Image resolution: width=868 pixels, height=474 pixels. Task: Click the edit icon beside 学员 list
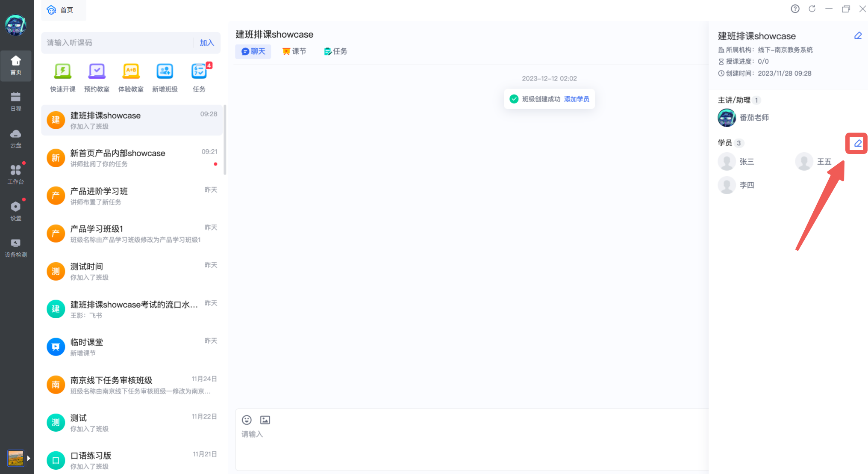(x=857, y=143)
